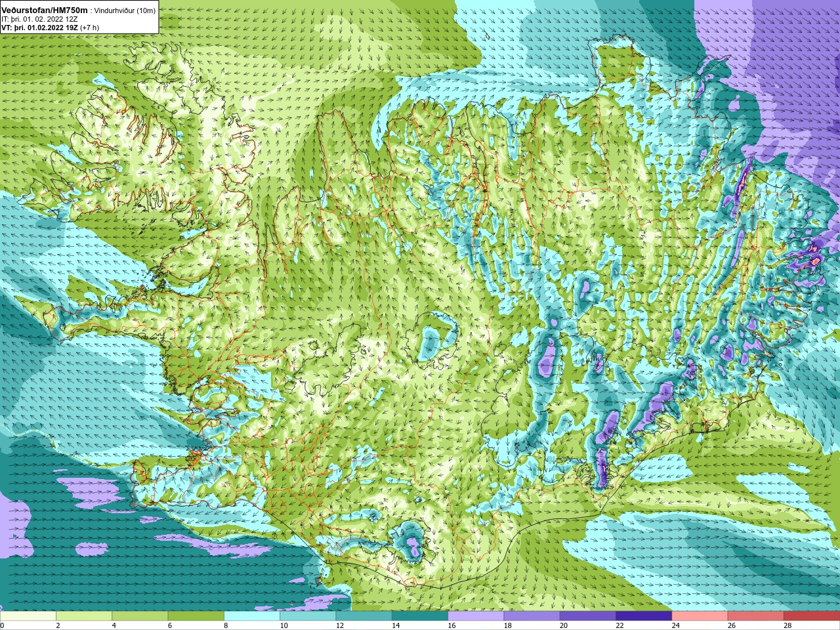Click the "Veðurstofan/HM750m" title text
This screenshot has width=840, height=630.
tap(44, 10)
